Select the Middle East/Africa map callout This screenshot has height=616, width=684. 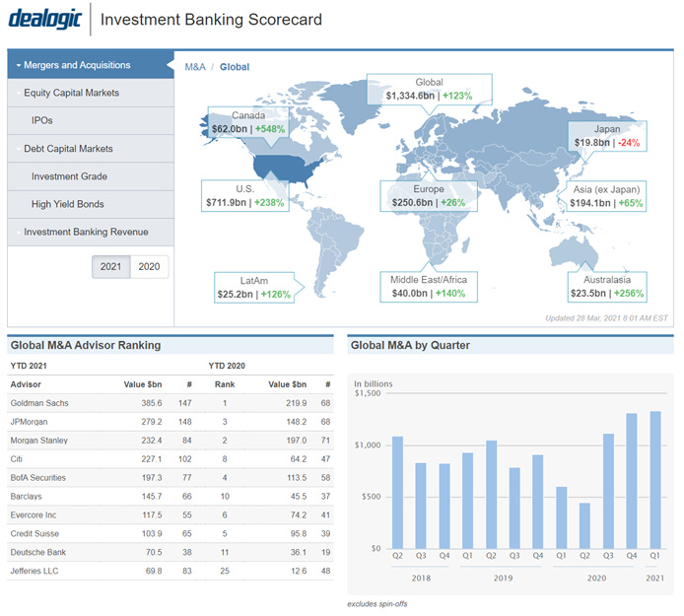click(x=429, y=287)
